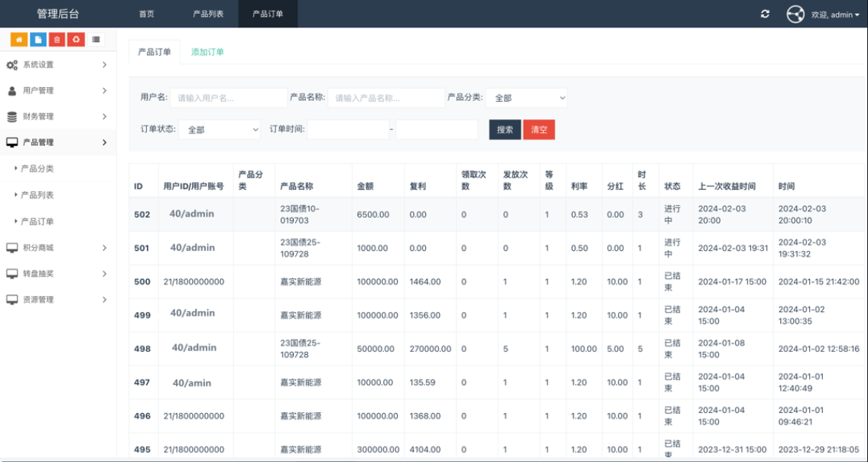Go to 首页 in top navigation
The width and height of the screenshot is (868, 462).
coord(147,14)
